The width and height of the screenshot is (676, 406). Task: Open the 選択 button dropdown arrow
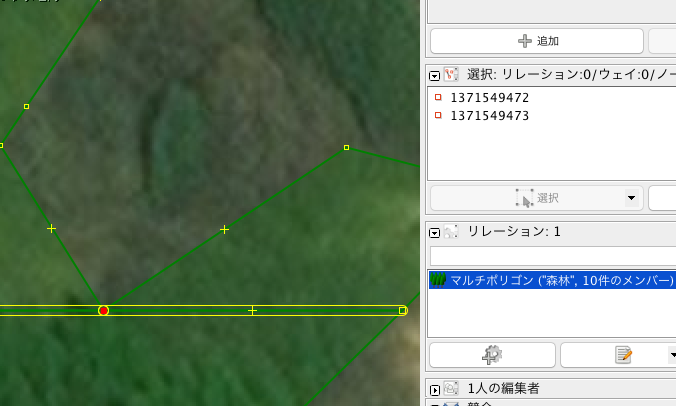[x=632, y=198]
